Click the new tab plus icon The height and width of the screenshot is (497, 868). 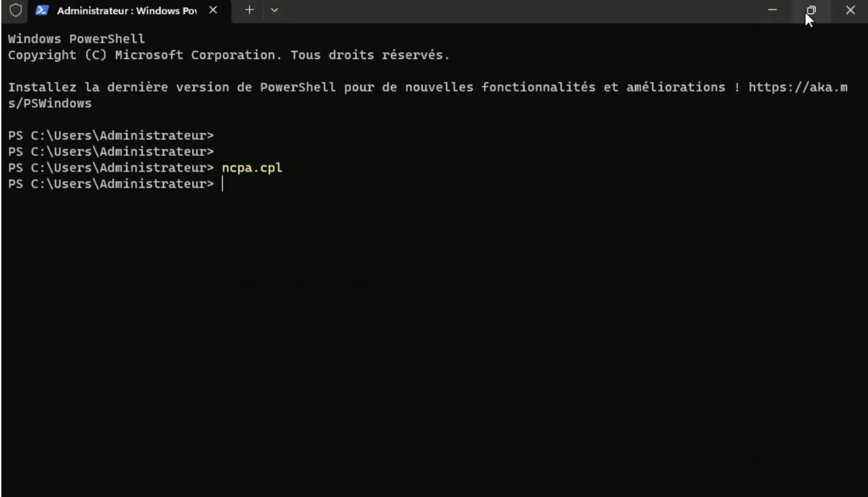pos(249,10)
